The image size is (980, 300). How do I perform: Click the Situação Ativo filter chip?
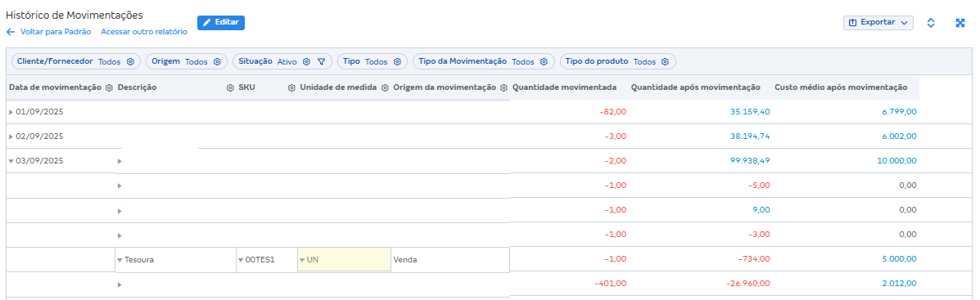282,62
